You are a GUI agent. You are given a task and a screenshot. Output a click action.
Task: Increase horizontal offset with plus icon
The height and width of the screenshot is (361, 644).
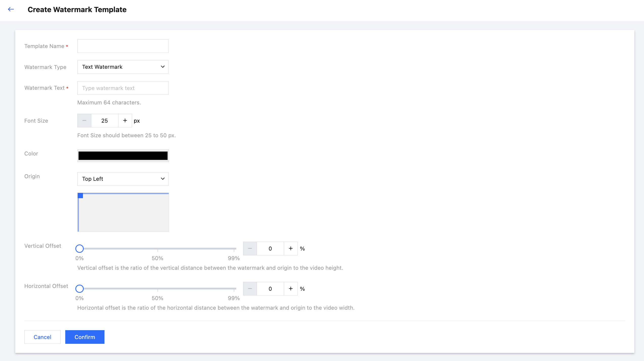291,289
